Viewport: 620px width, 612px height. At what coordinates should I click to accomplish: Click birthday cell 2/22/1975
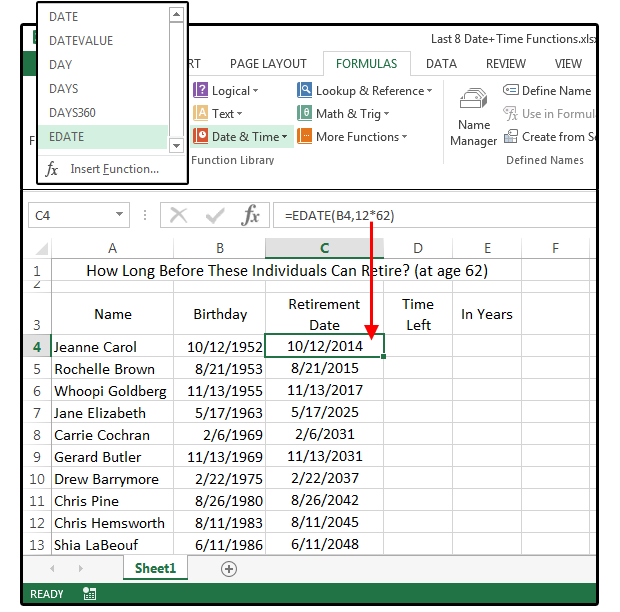pyautogui.click(x=220, y=479)
